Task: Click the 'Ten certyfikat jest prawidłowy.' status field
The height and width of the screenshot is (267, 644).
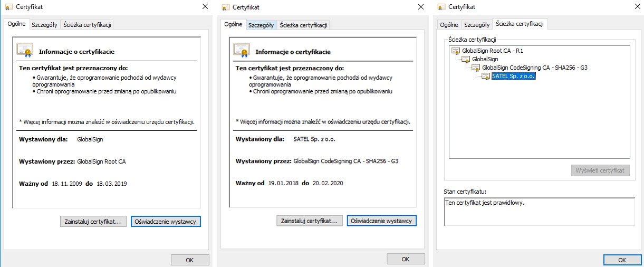Action: click(540, 212)
